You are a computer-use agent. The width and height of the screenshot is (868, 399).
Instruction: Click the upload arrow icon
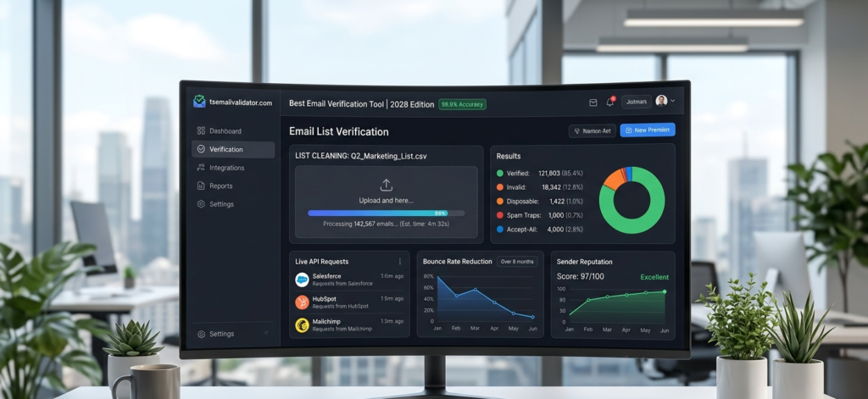[x=387, y=185]
